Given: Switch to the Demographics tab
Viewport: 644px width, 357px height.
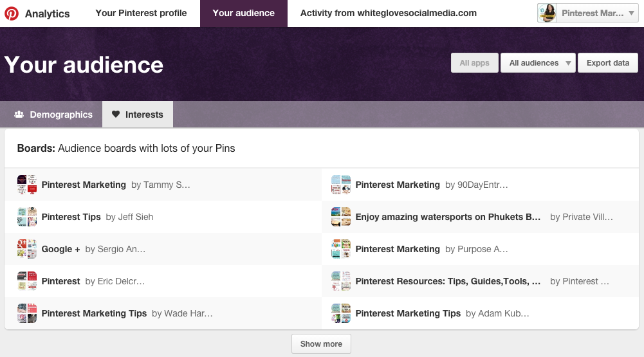Looking at the screenshot, I should point(53,114).
